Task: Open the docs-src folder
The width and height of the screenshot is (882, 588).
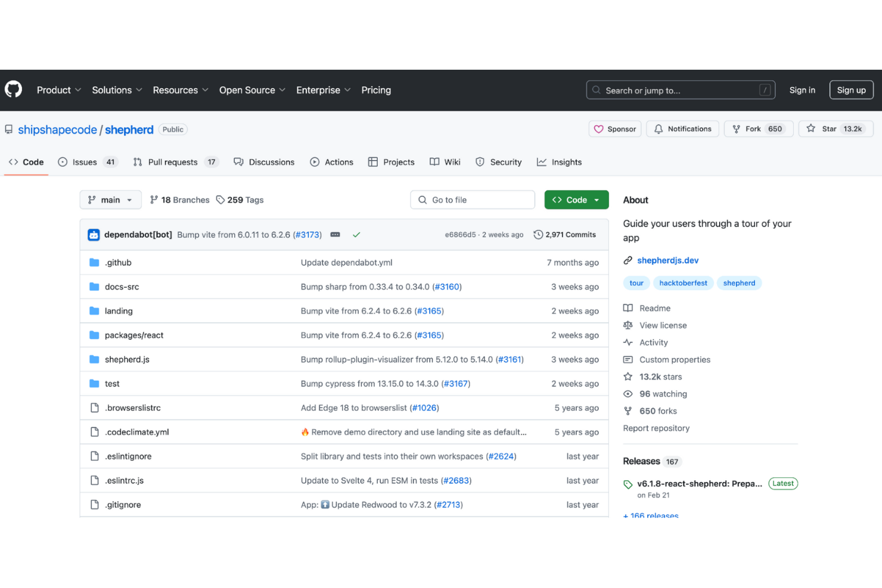Action: [x=122, y=287]
